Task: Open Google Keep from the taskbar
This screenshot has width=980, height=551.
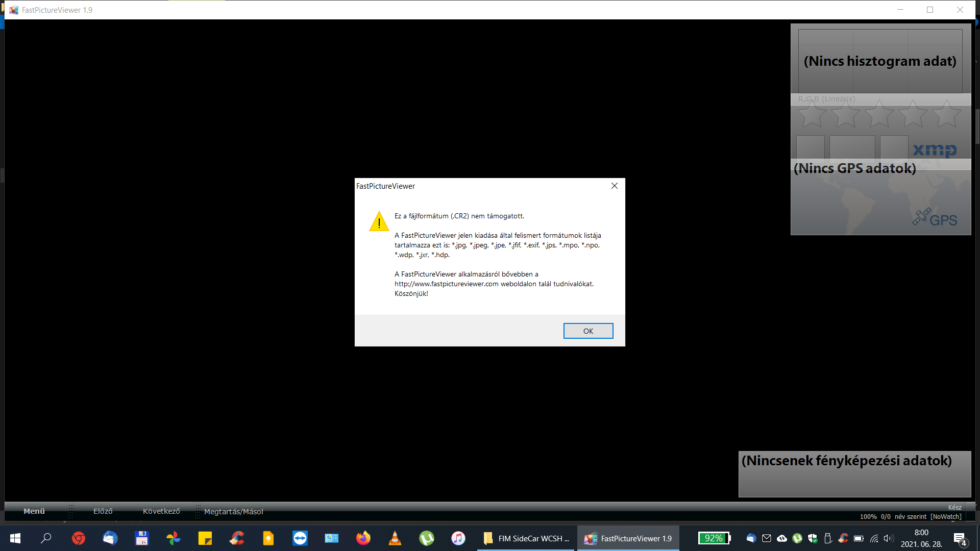Action: click(x=268, y=538)
